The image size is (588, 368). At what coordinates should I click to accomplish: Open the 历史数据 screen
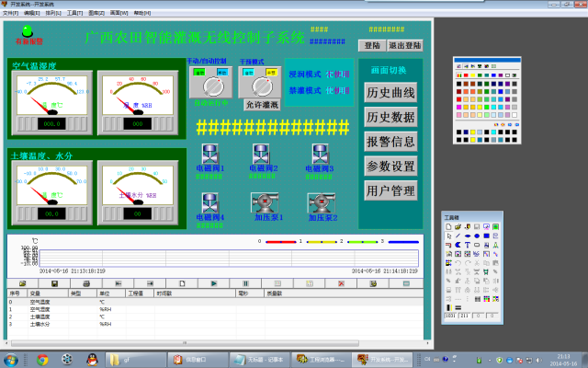(390, 117)
